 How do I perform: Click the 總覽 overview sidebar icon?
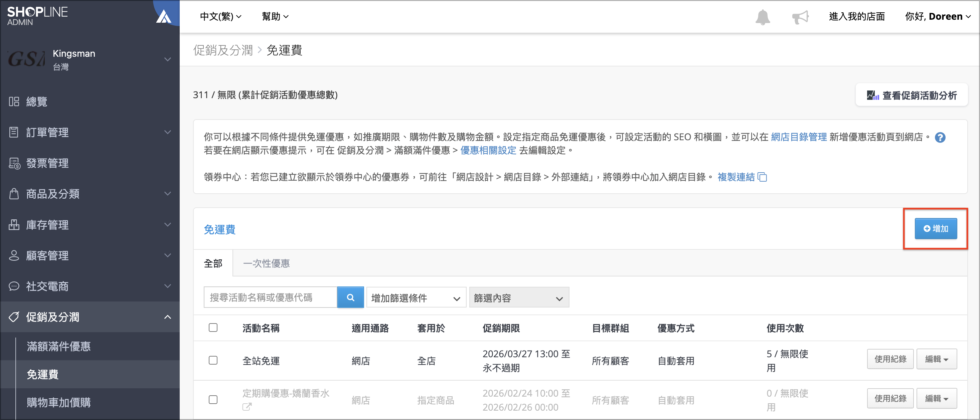14,101
